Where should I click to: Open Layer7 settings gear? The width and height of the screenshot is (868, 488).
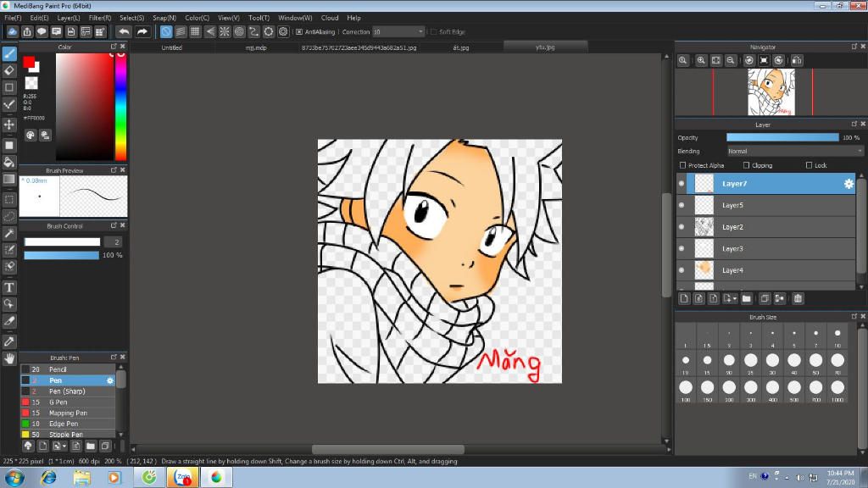[848, 184]
